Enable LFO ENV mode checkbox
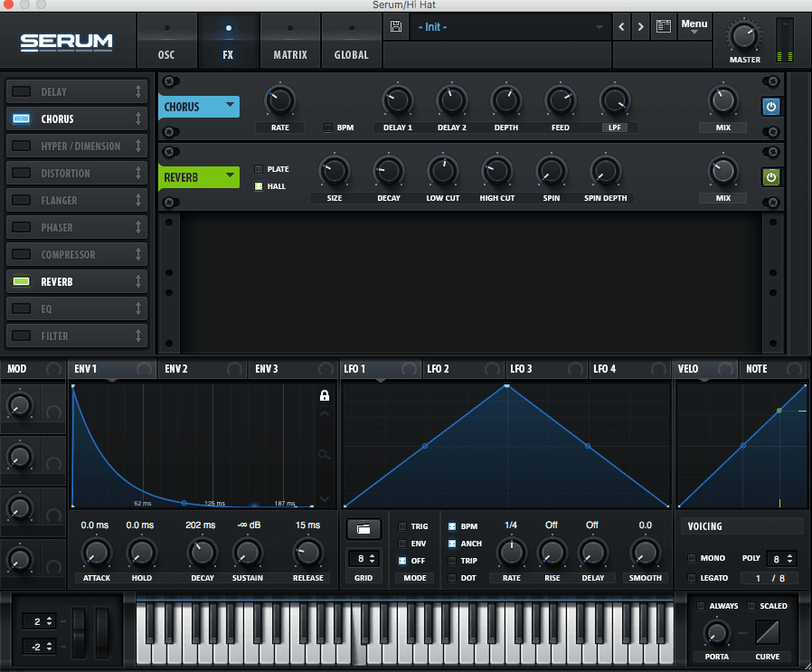Viewport: 812px width, 672px height. click(x=402, y=544)
